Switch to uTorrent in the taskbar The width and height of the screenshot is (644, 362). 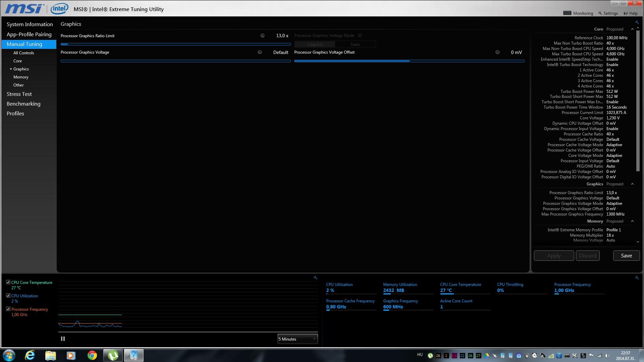[x=113, y=355]
